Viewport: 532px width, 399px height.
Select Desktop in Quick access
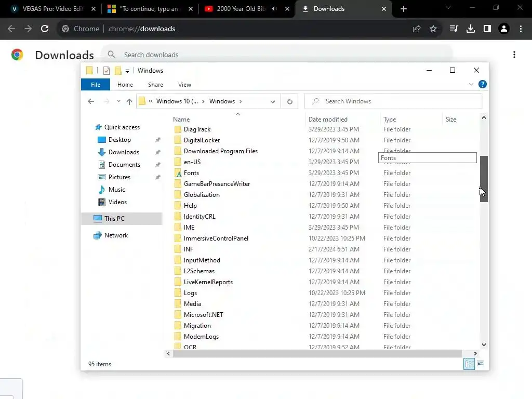coord(119,139)
